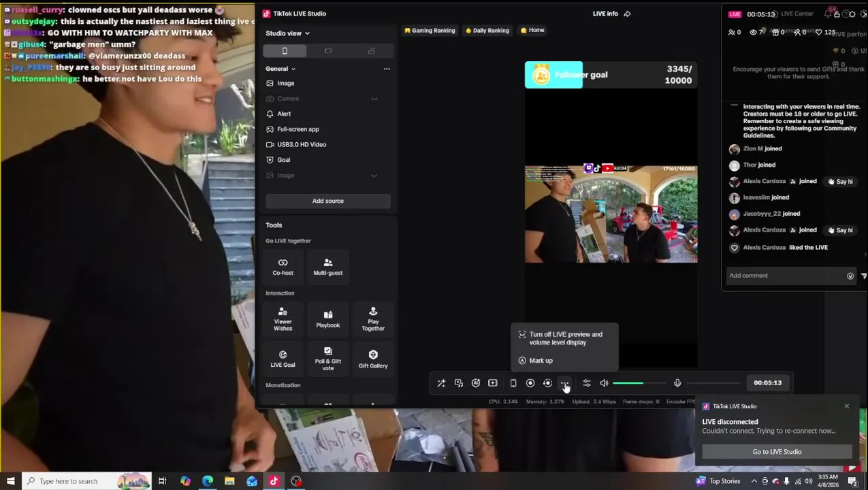Open the Studio view dropdown
868x490 pixels.
[x=287, y=33]
